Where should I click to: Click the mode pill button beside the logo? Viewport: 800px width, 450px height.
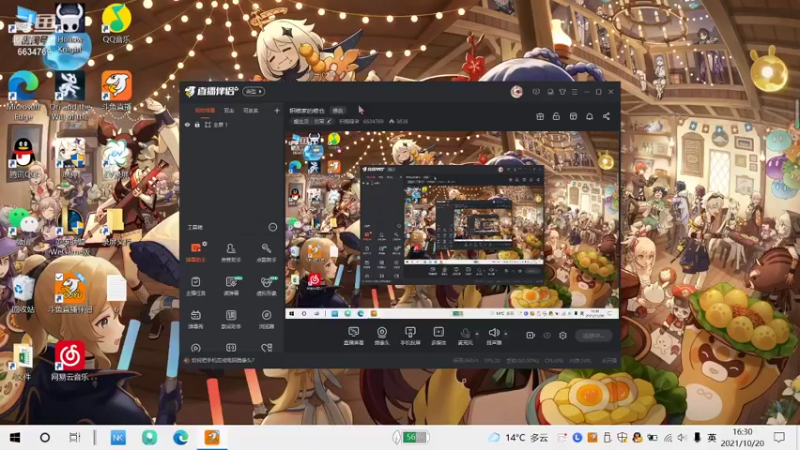tap(254, 91)
